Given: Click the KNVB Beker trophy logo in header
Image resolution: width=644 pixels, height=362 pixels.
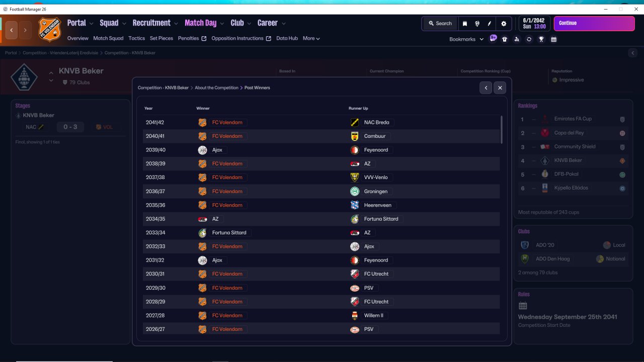Looking at the screenshot, I should pyautogui.click(x=24, y=77).
